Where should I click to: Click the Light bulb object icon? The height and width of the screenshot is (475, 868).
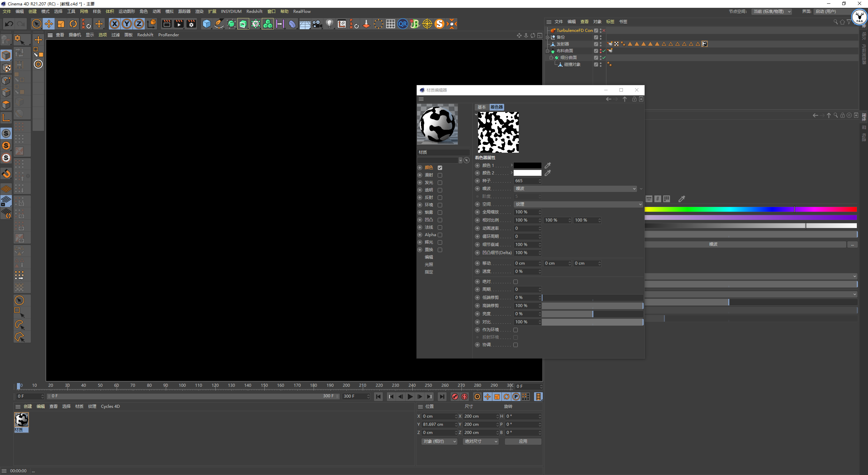(329, 24)
